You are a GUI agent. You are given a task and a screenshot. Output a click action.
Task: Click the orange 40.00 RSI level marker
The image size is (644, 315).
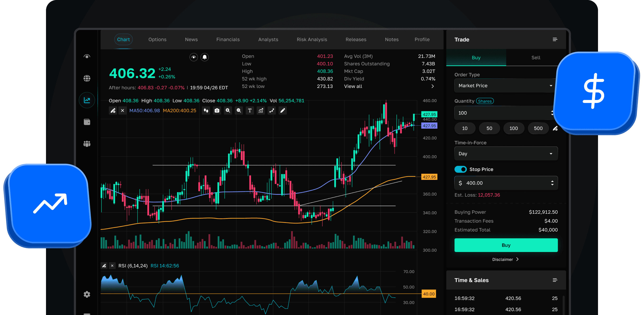(x=429, y=294)
